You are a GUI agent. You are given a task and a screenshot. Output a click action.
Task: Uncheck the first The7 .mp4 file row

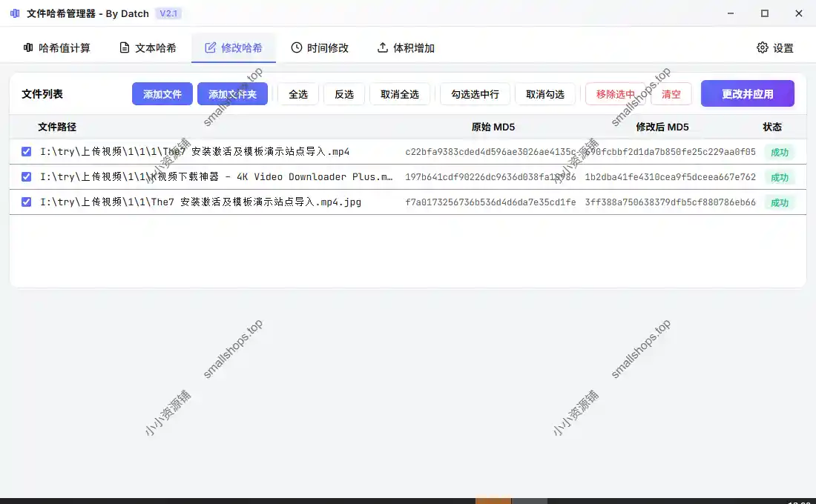tap(26, 151)
